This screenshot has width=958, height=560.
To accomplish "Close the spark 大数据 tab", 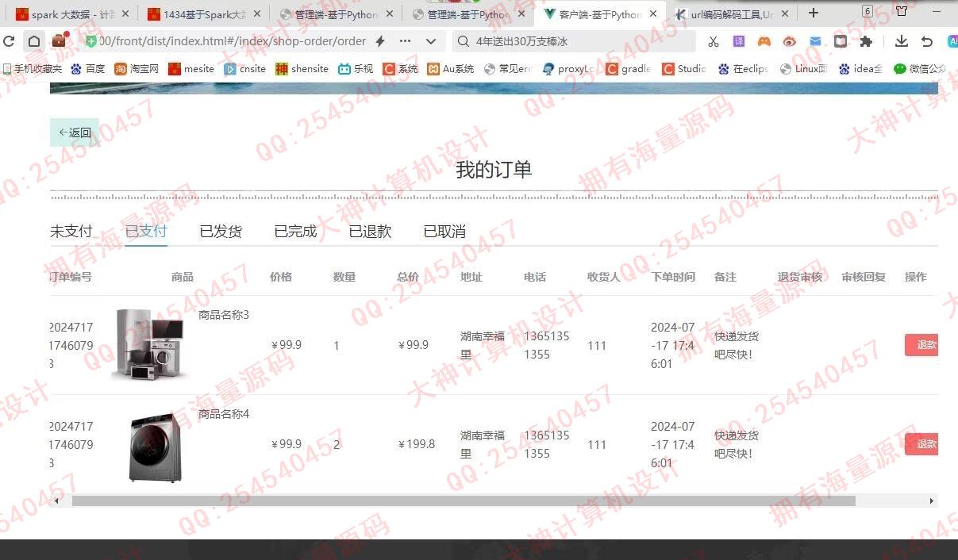I will coord(125,14).
